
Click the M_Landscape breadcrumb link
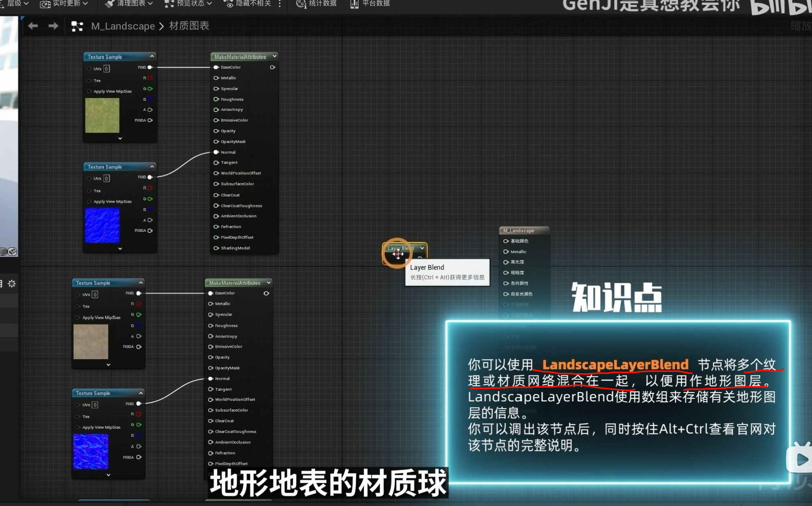[123, 26]
